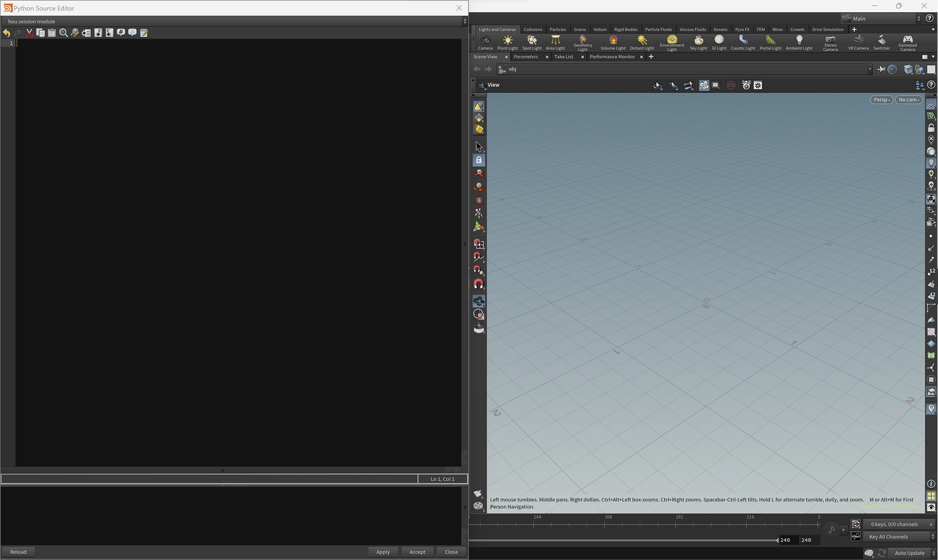Add a Point Light from the shelf
The image size is (938, 560).
[508, 42]
